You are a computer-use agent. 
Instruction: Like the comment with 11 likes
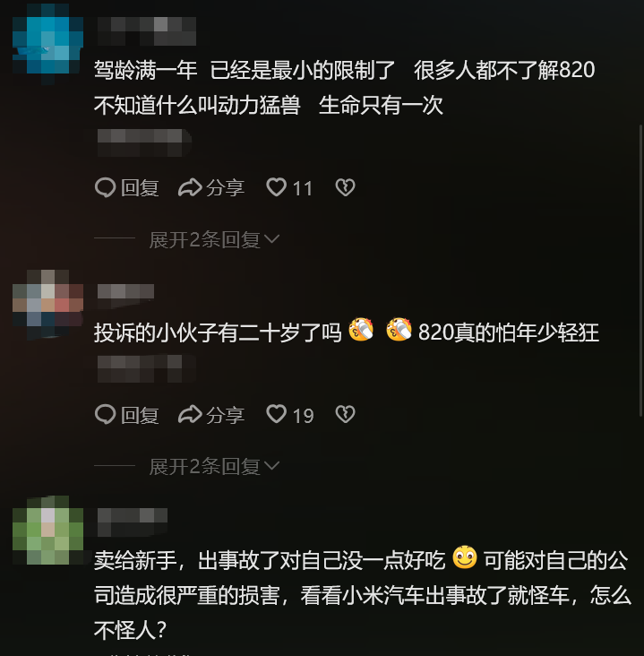pos(277,187)
